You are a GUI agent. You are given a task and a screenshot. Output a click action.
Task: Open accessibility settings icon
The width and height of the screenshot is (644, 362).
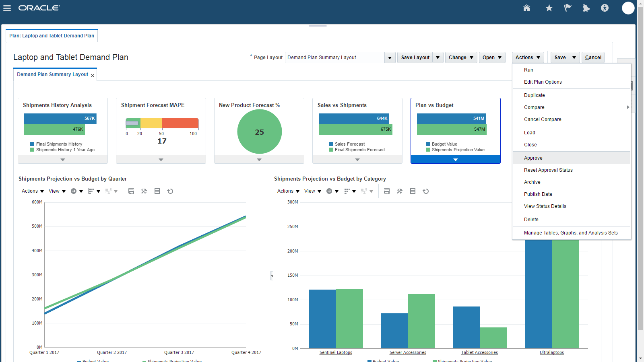(x=605, y=8)
